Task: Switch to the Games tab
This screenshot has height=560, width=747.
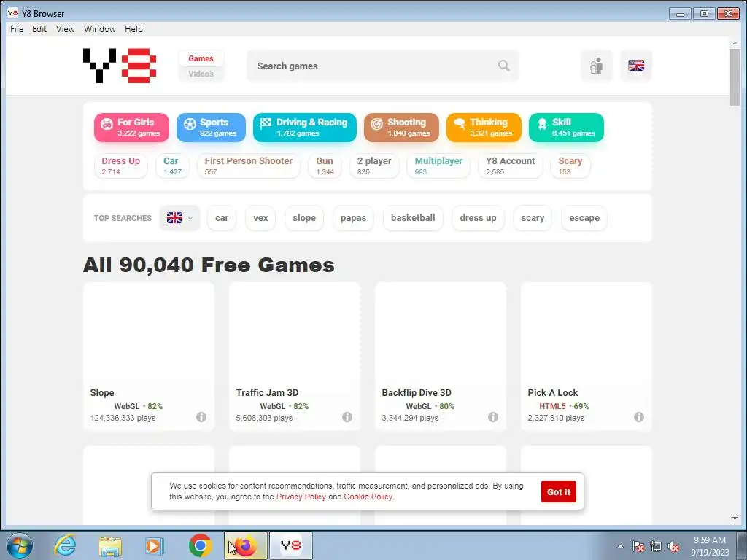Action: point(201,58)
